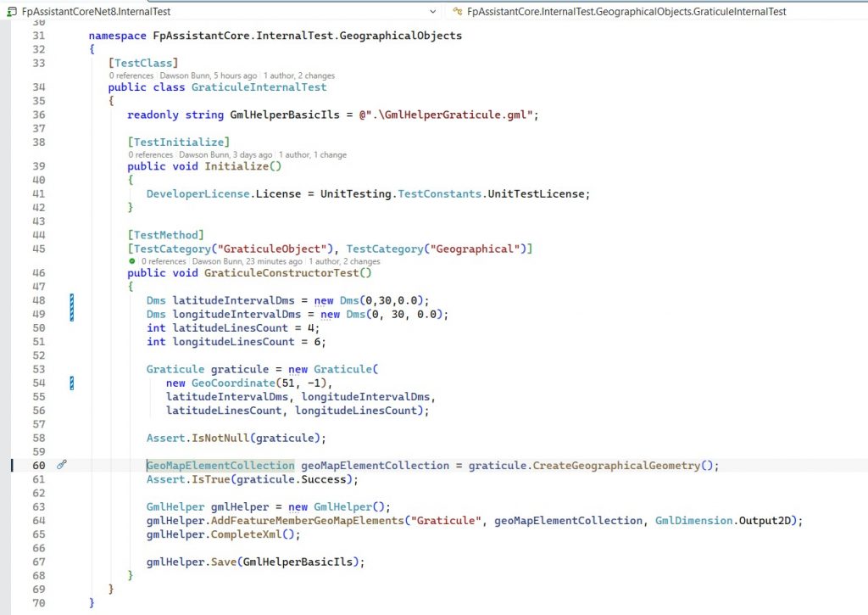Click the change marker beside line 49

(x=72, y=314)
